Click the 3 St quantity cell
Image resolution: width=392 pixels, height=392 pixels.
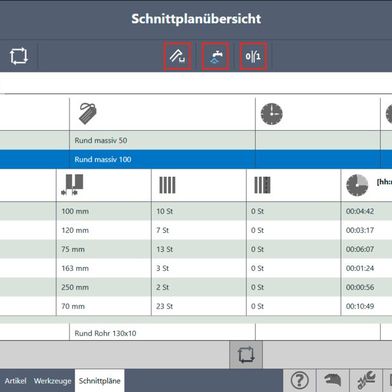[x=199, y=268]
